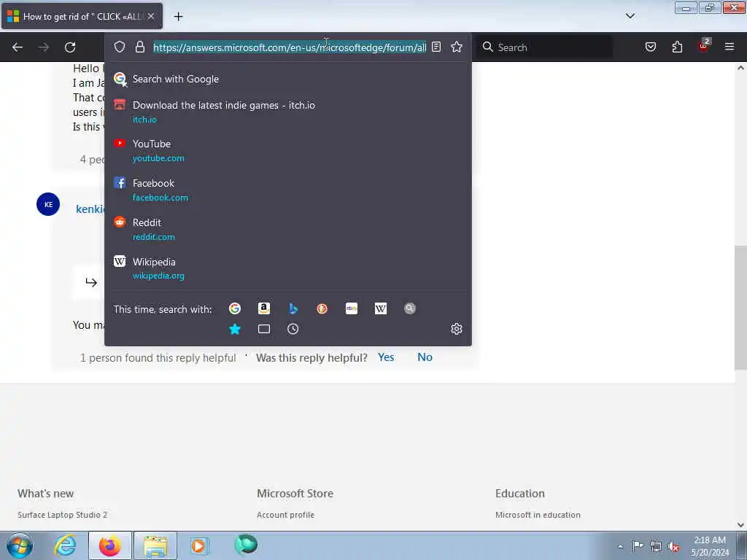Click the reply arrow icon on the page

[x=91, y=282]
